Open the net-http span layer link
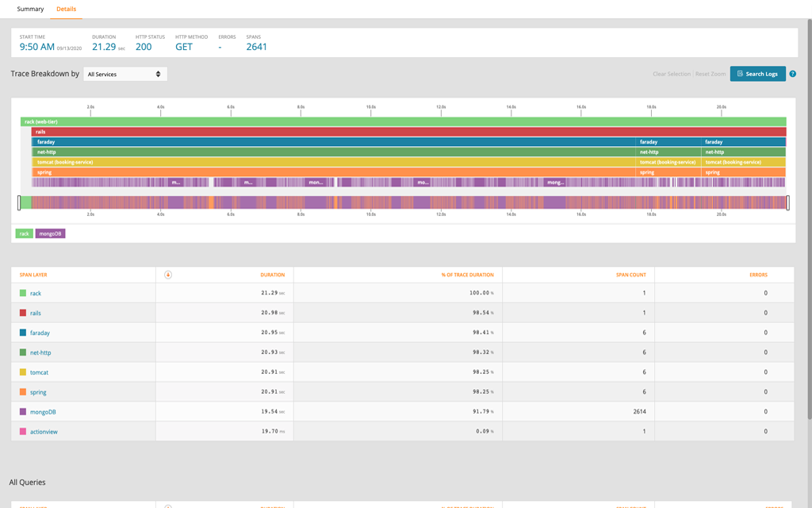Screen dimensions: 812x508 pos(40,352)
